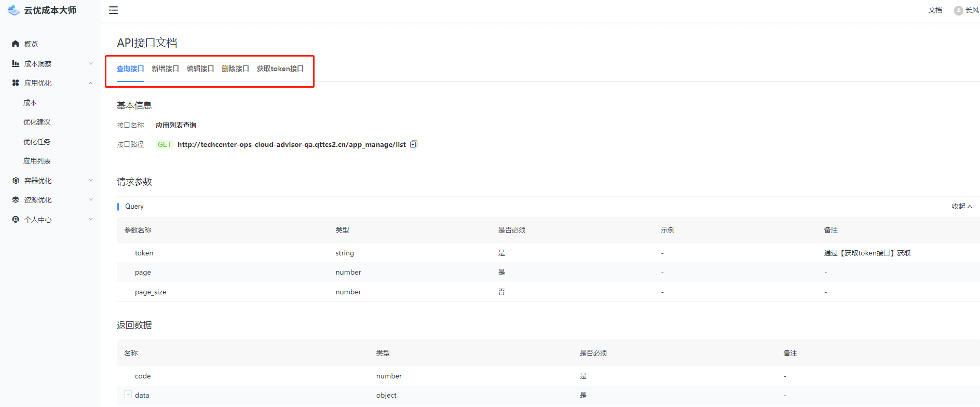Click the string type cell for token
Image resolution: width=980 pixels, height=407 pixels.
[x=345, y=253]
